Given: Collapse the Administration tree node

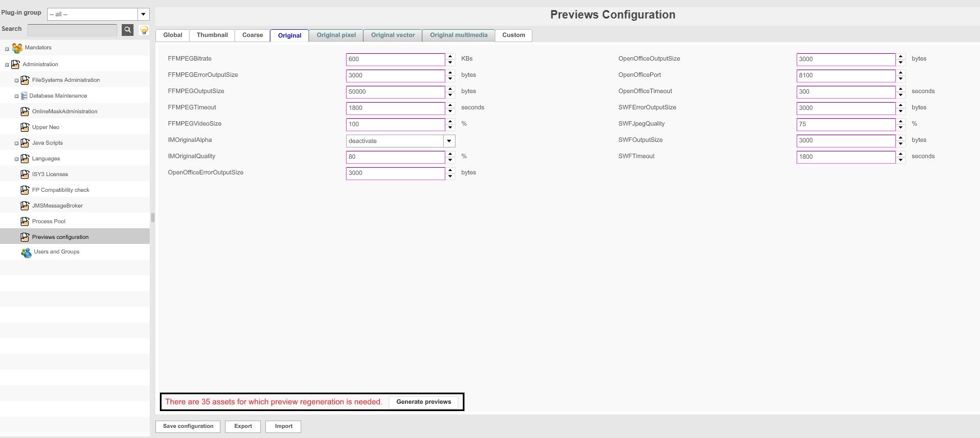Looking at the screenshot, I should tap(7, 65).
